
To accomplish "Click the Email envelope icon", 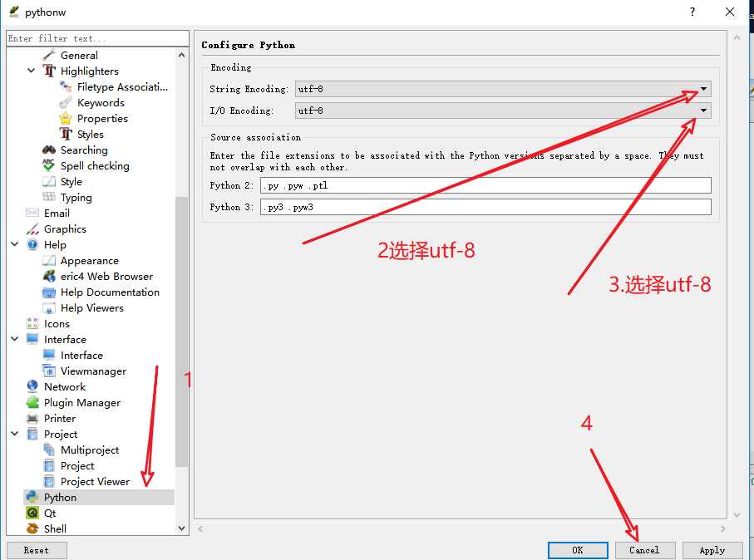I will 32,213.
